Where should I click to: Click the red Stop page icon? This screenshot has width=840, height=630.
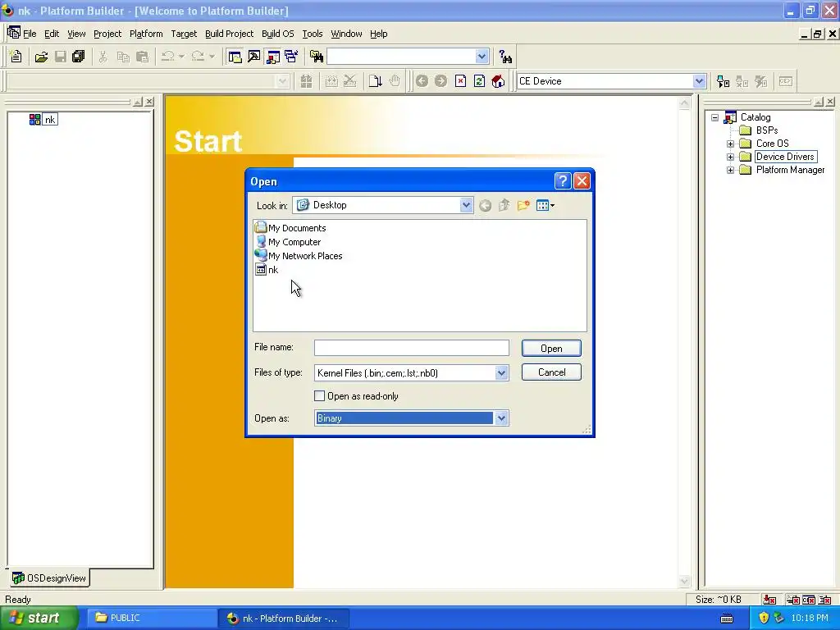[x=460, y=81]
